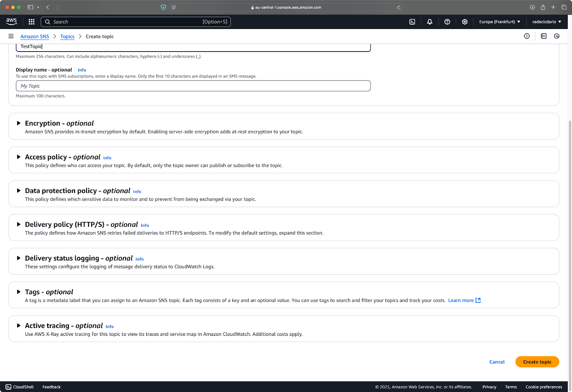This screenshot has height=392, width=572.
Task: Open the AWS services grid menu
Action: (x=31, y=22)
